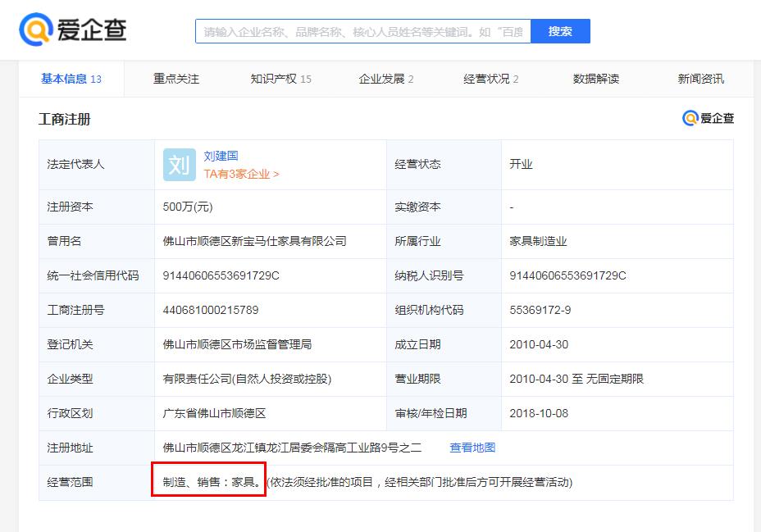This screenshot has width=761, height=532.
Task: Click the 刘 avatar thumbnail
Action: [179, 165]
